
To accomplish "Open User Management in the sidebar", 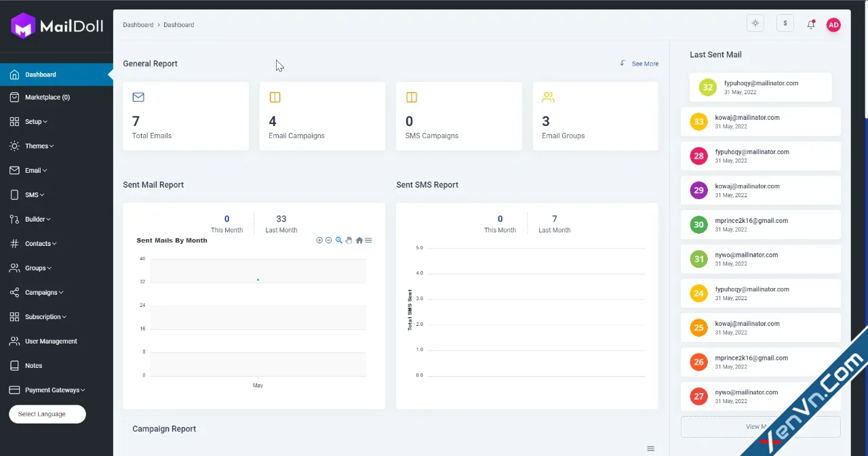I will pos(51,341).
